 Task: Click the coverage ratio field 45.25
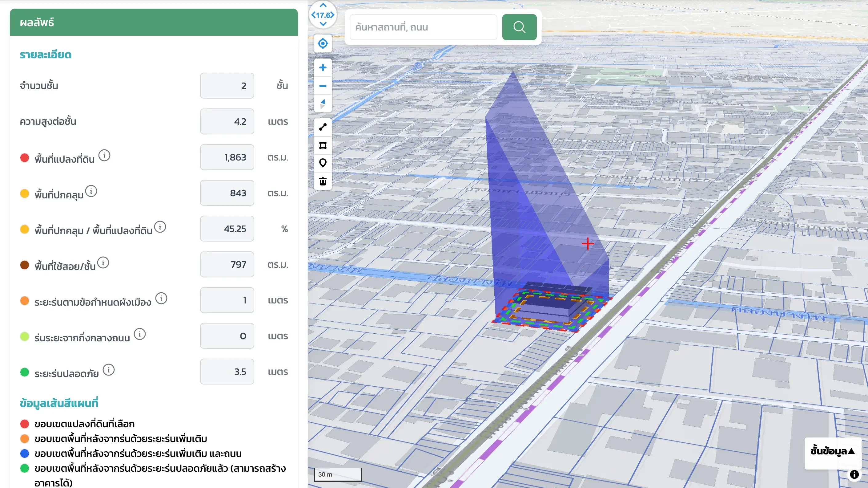[227, 229]
